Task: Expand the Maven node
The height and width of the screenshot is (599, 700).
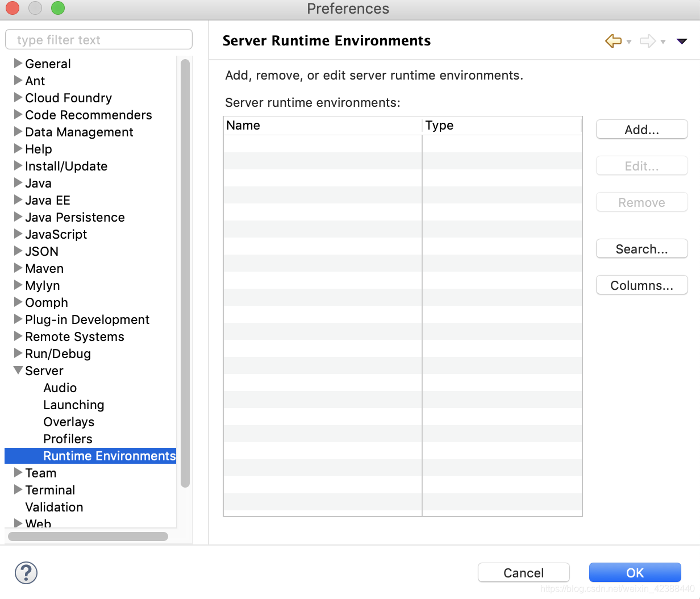Action: (18, 268)
